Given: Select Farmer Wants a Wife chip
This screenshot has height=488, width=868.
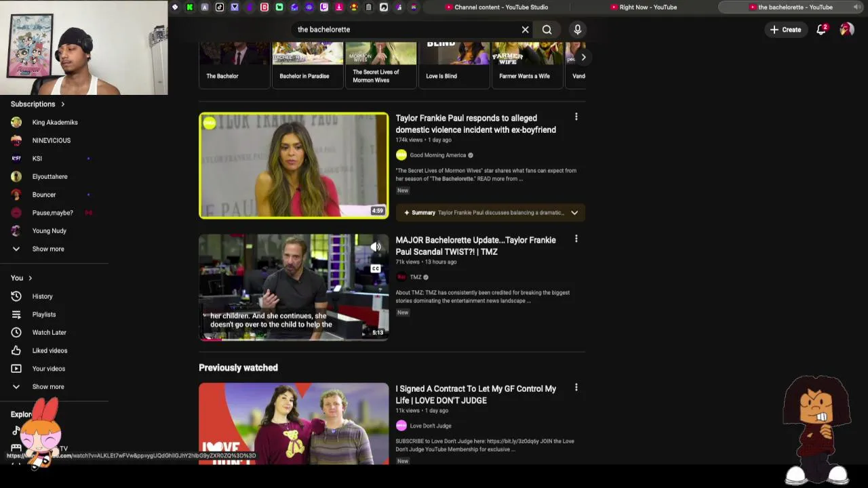Looking at the screenshot, I should point(527,64).
